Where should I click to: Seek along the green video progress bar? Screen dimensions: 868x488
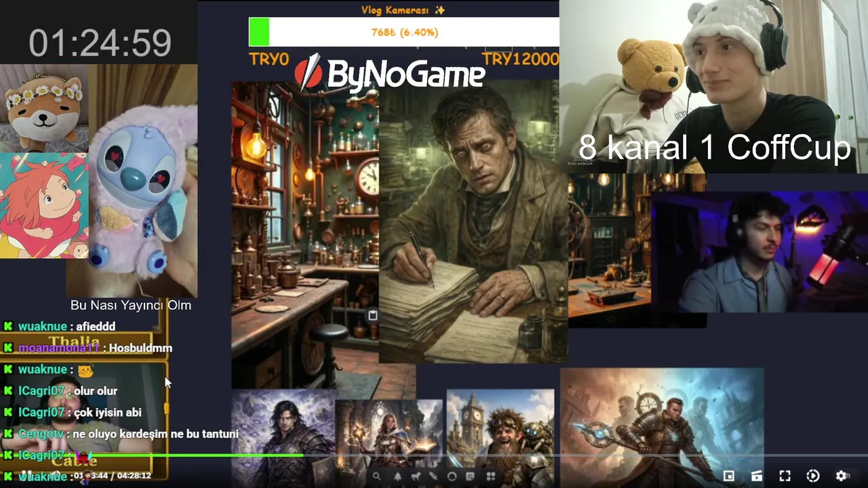click(434, 455)
